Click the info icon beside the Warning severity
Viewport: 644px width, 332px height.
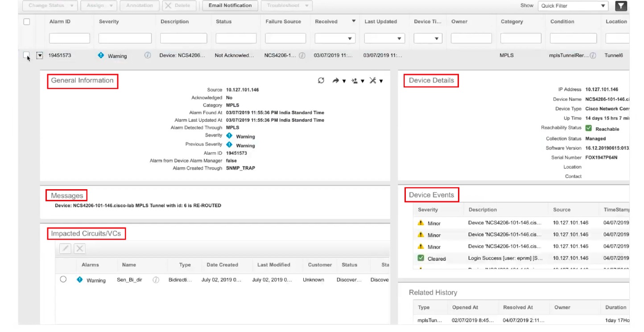point(148,55)
